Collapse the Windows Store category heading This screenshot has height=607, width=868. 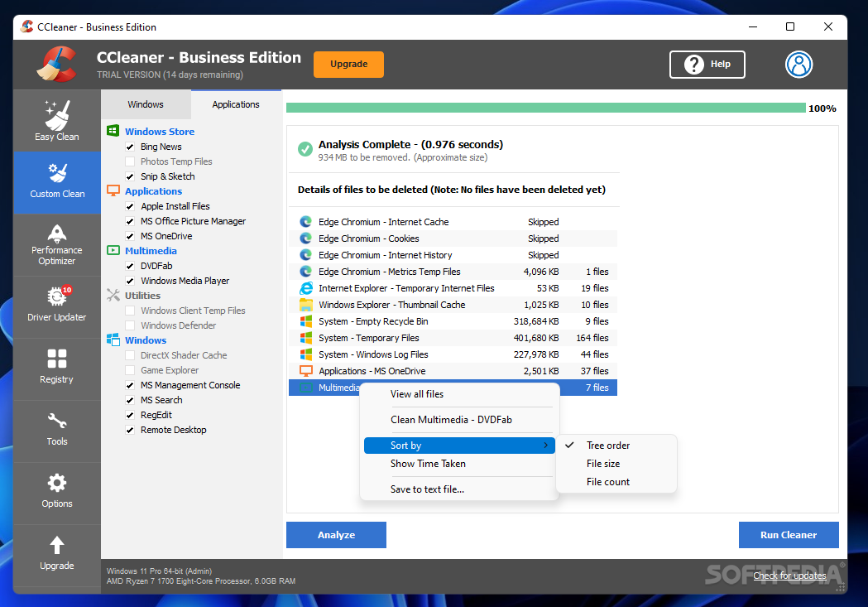point(160,132)
